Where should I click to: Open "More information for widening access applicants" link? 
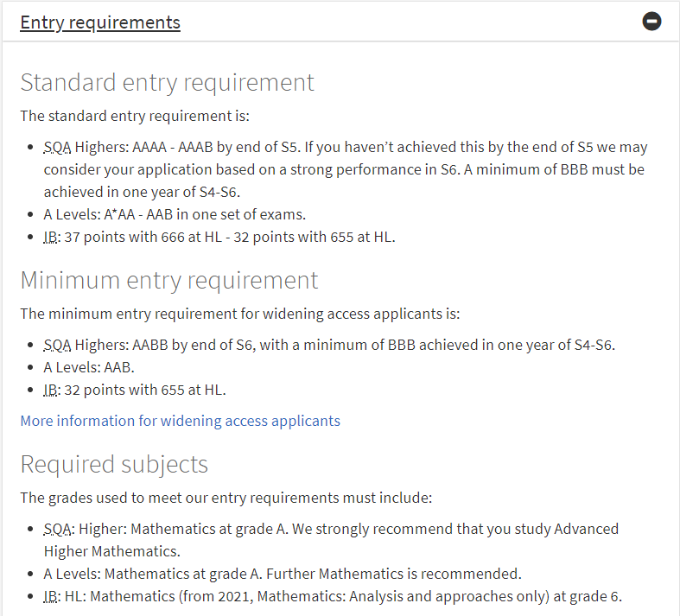(x=180, y=421)
